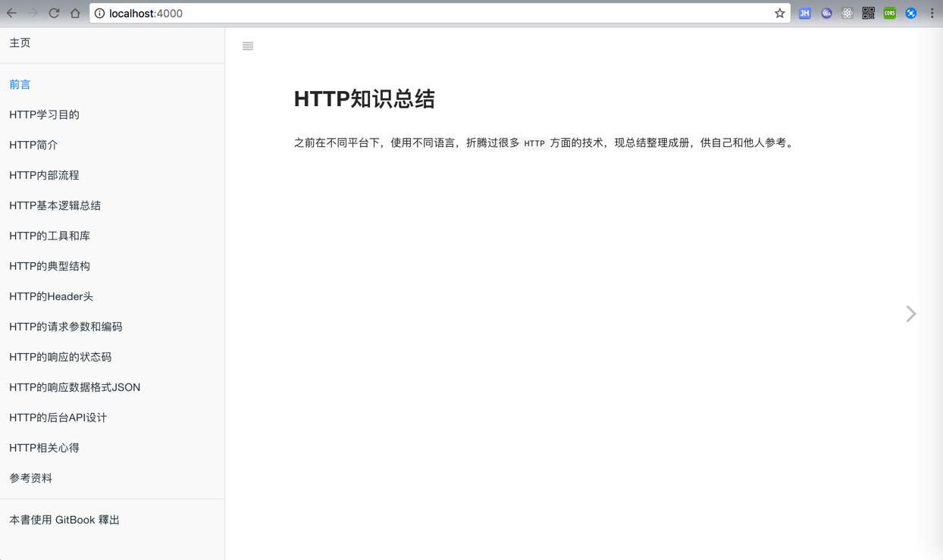
Task: Open the browser home icon
Action: [75, 13]
